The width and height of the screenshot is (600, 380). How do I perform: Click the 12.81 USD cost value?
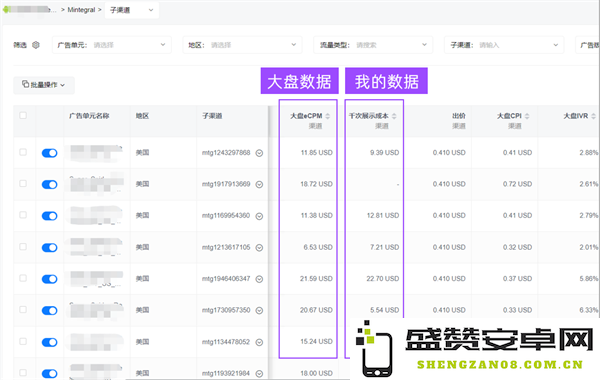coord(383,215)
